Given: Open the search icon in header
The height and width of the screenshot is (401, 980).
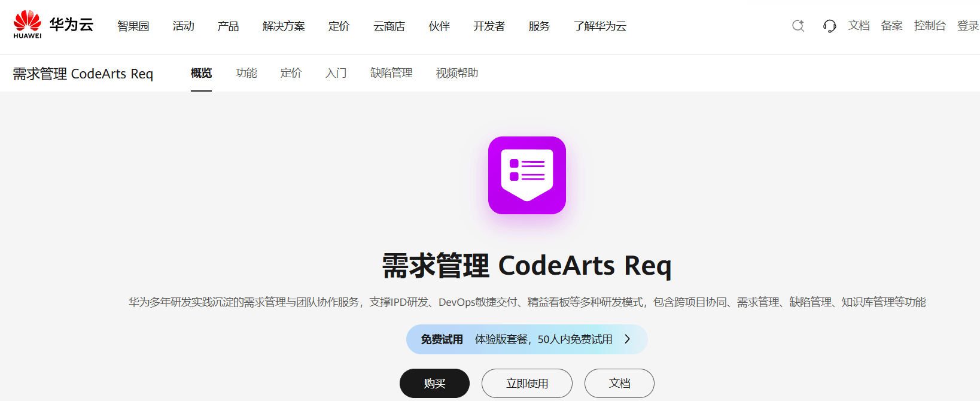Looking at the screenshot, I should [x=798, y=26].
